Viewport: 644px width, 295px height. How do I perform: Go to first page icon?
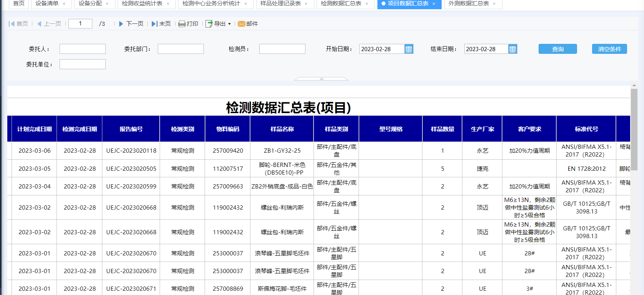pyautogui.click(x=12, y=24)
